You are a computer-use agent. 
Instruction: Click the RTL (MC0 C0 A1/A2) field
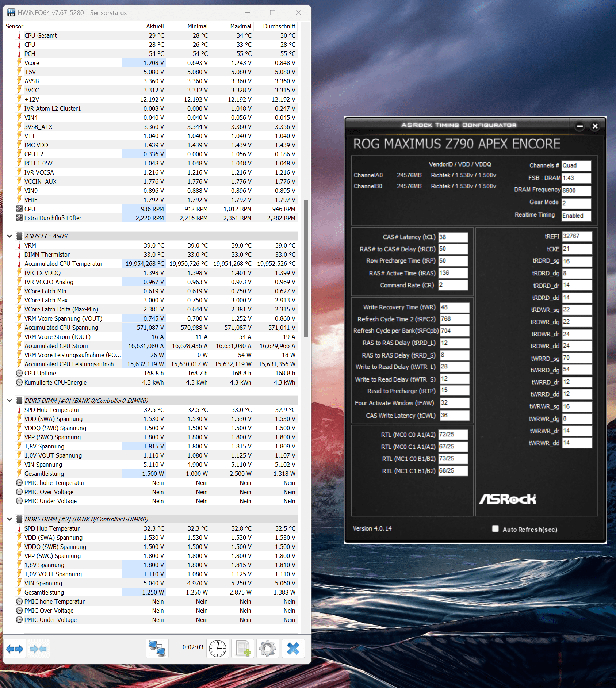(453, 435)
